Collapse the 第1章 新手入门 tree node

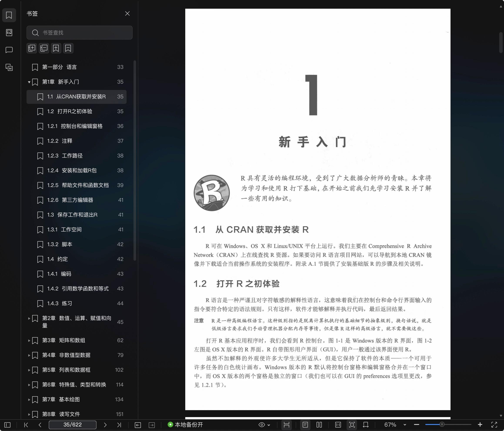click(x=29, y=82)
